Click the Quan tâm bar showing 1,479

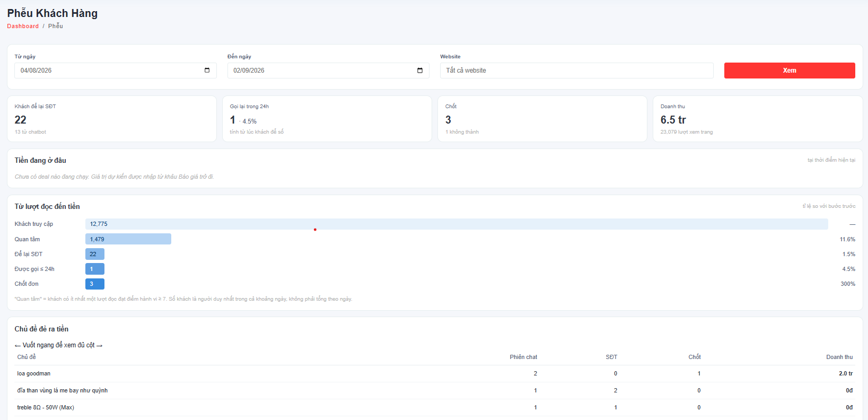128,239
